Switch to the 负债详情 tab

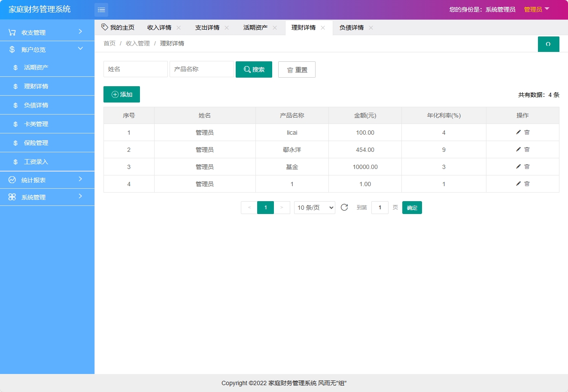click(350, 27)
